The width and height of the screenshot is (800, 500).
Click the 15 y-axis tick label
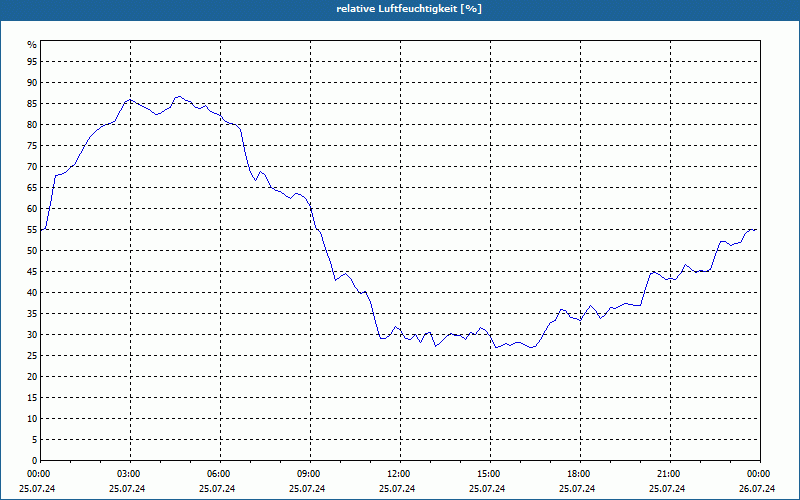32,397
